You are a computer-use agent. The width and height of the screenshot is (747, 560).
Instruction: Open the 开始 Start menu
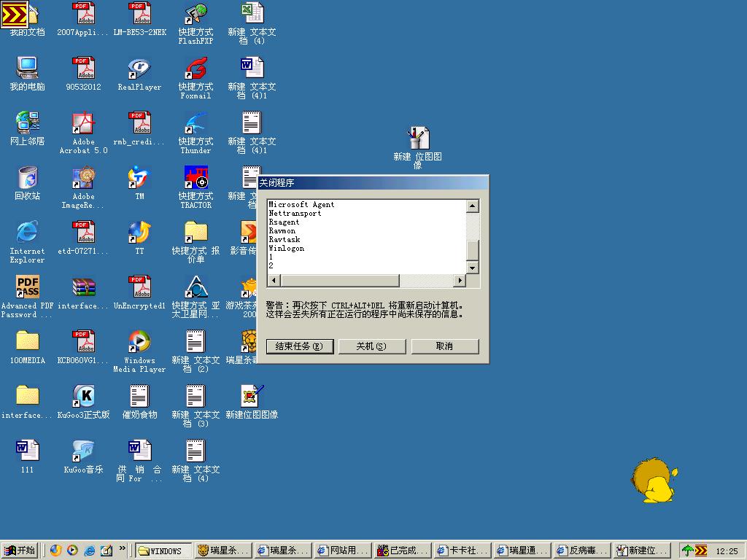(x=20, y=551)
